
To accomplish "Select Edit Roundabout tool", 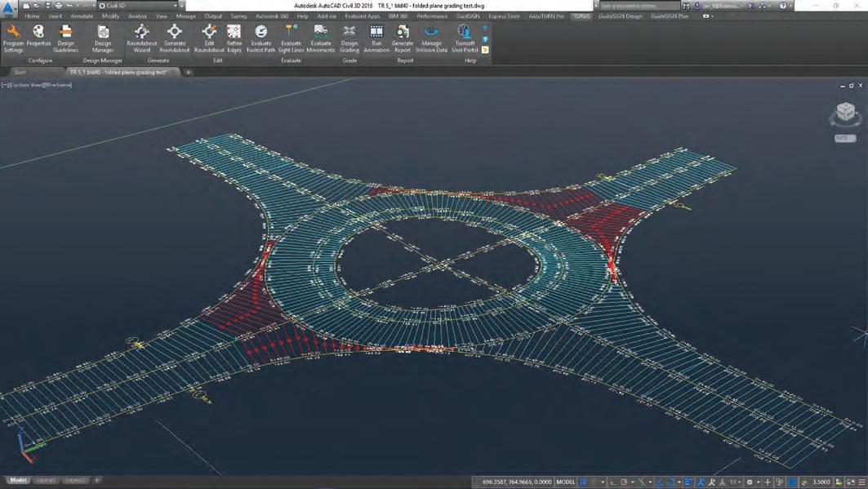I will [209, 38].
